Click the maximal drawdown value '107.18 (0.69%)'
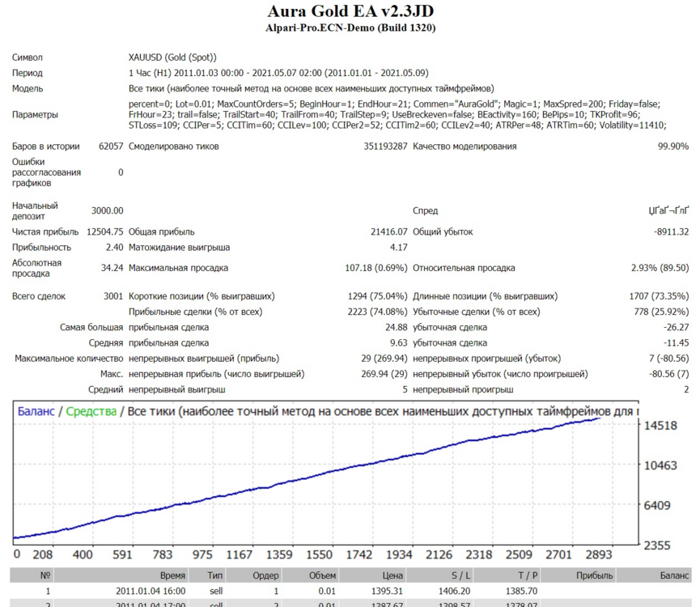 point(375,268)
